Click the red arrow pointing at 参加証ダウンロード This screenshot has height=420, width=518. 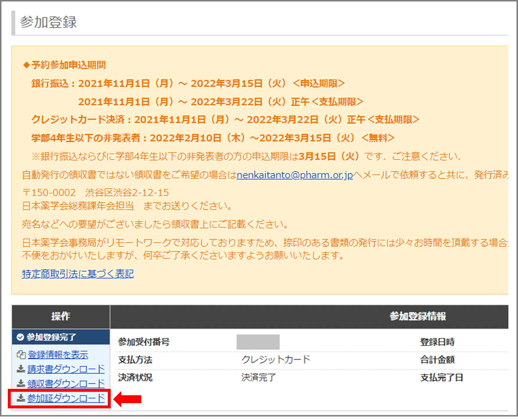click(x=128, y=399)
